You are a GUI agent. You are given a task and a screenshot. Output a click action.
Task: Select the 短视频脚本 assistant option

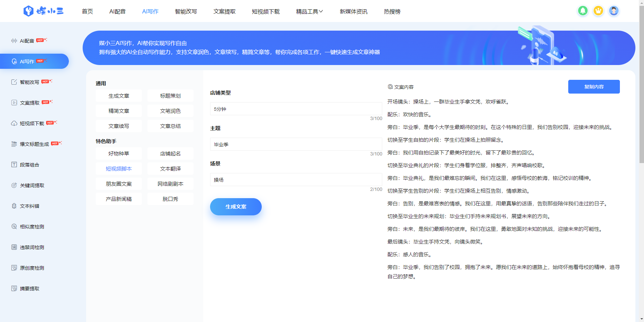119,169
